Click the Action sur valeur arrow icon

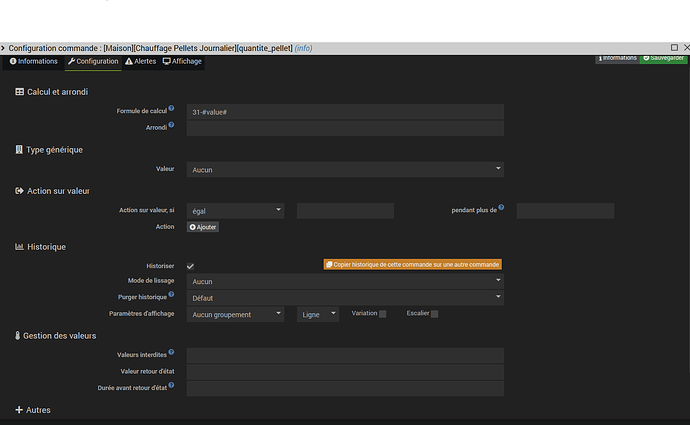[19, 191]
